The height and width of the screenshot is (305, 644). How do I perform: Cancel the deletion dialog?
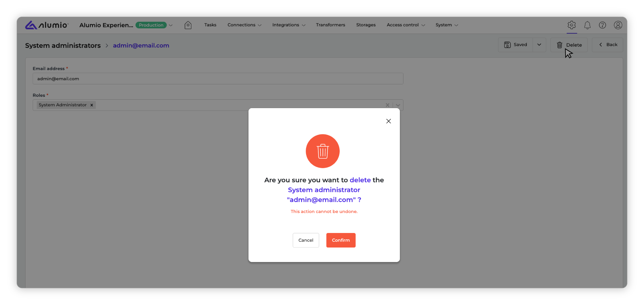coord(306,240)
